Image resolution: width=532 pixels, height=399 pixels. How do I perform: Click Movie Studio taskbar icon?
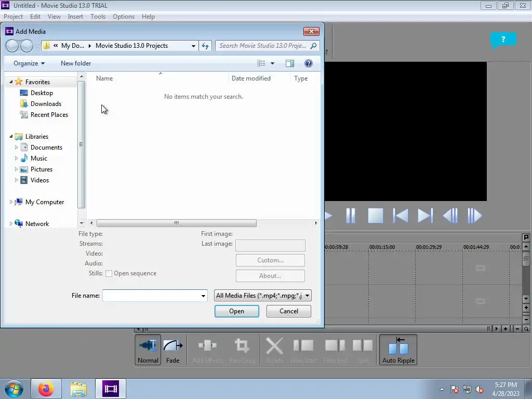pos(111,389)
